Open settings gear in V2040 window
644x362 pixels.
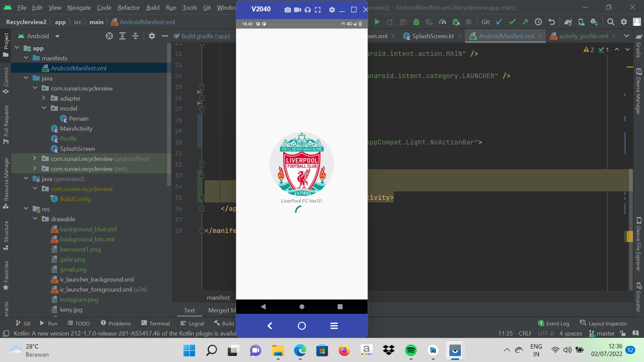332,10
